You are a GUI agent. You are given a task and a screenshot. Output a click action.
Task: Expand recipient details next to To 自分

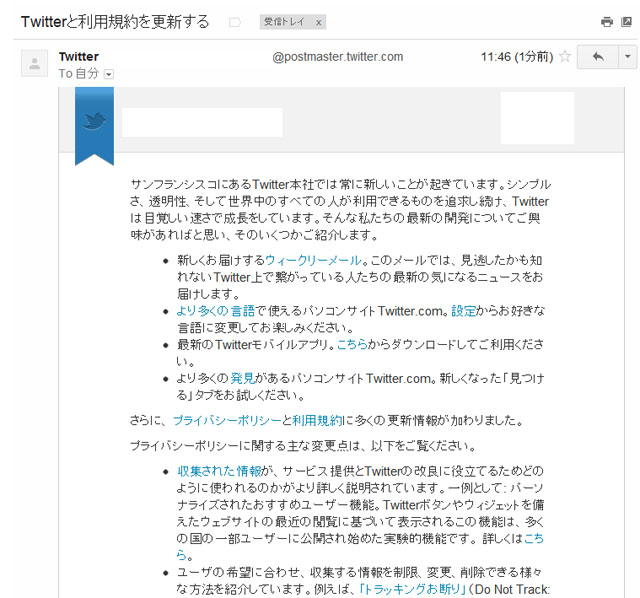pyautogui.click(x=109, y=74)
